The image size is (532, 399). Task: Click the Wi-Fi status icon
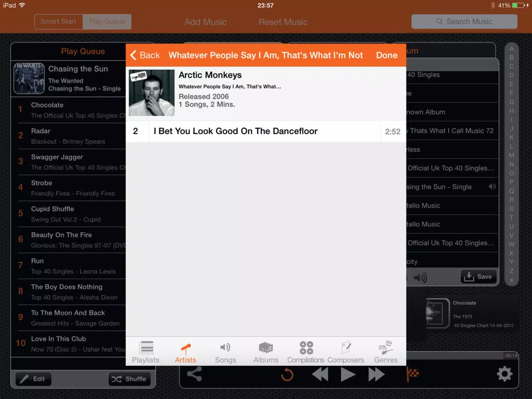click(22, 5)
